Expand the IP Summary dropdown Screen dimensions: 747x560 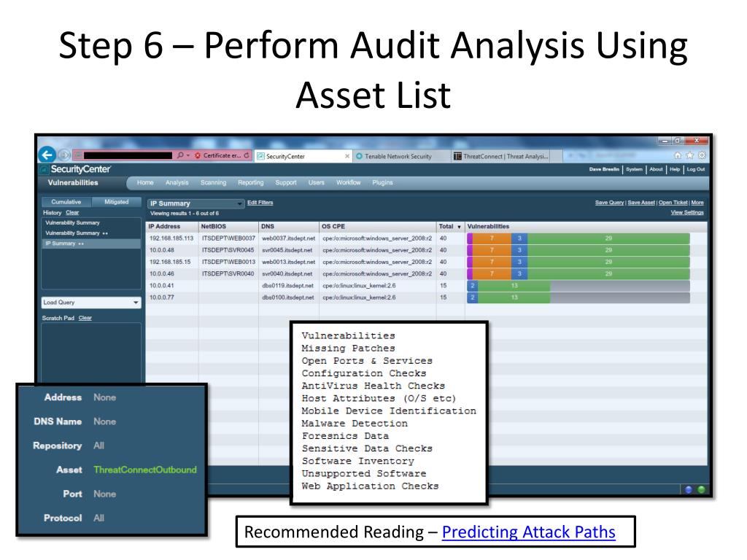[196, 203]
